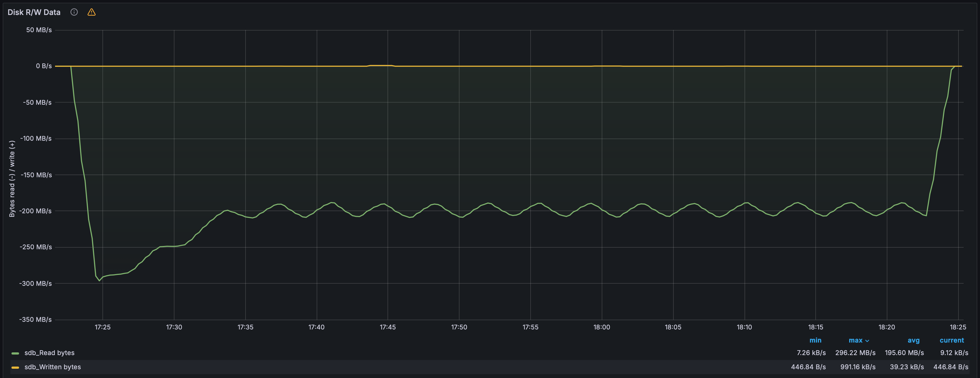Toggle sdb_Written bytes series visibility

(x=53, y=367)
